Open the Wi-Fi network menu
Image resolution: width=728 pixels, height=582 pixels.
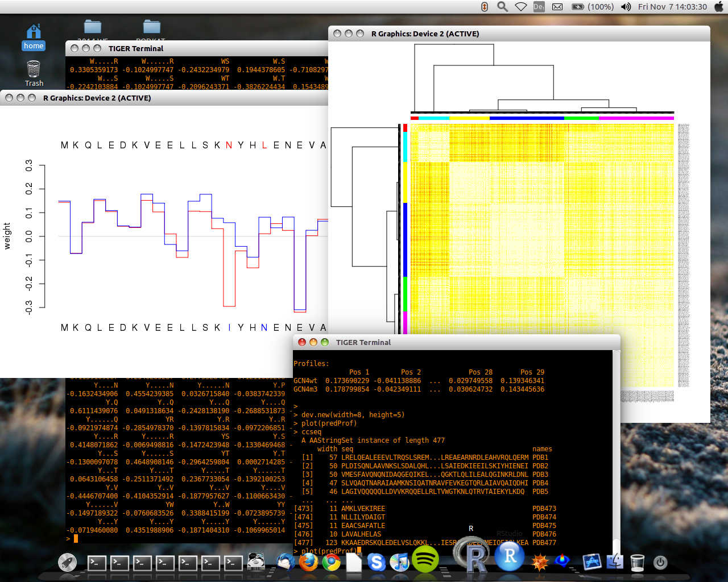(520, 7)
